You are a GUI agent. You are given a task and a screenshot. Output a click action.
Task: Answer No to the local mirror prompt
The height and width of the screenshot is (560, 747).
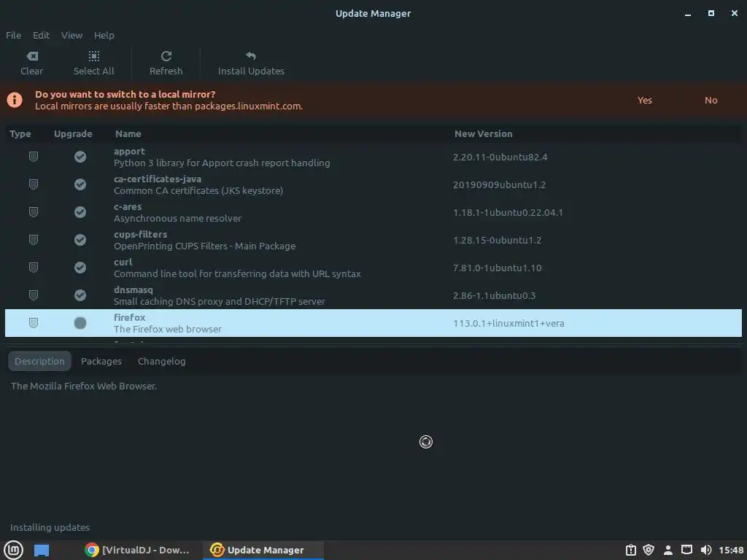click(711, 100)
